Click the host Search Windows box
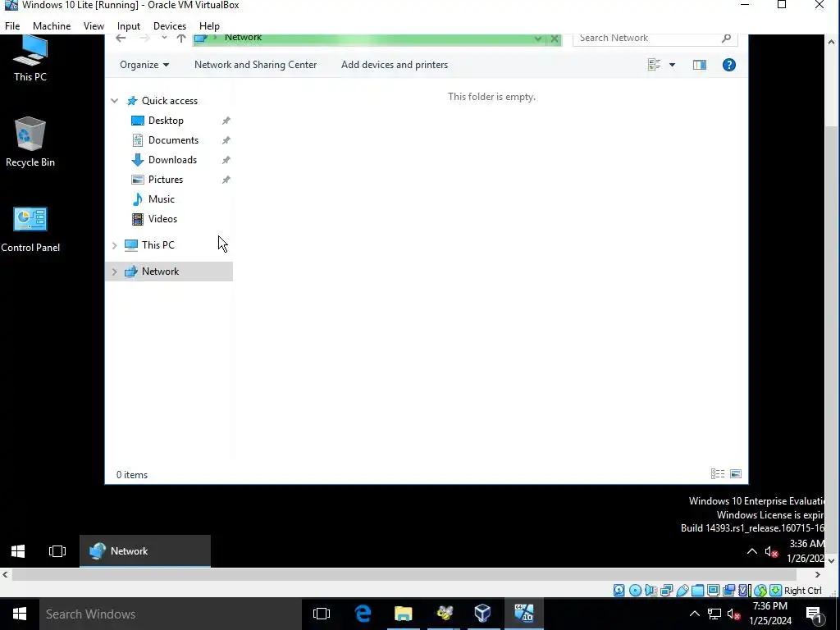 click(171, 614)
